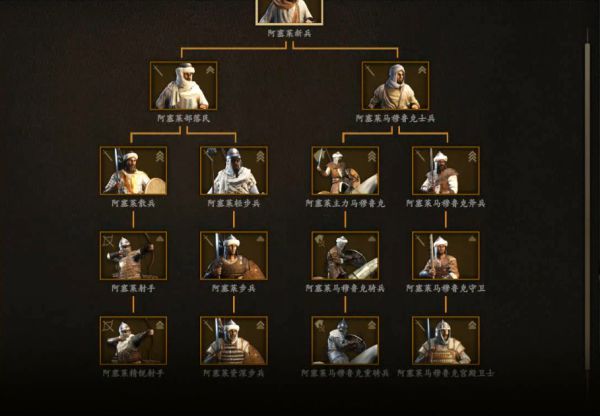600x416 pixels.
Task: Click bow icon on 阿塞莱精锐射手 card
Action: click(x=108, y=326)
